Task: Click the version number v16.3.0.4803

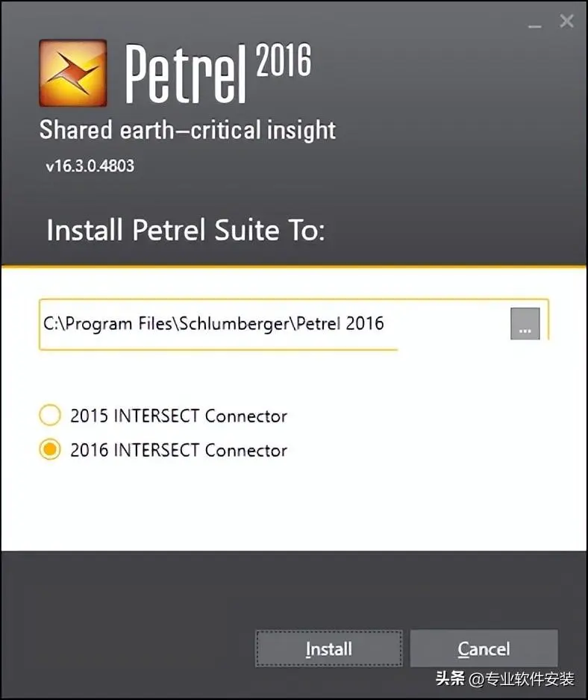Action: (x=90, y=166)
